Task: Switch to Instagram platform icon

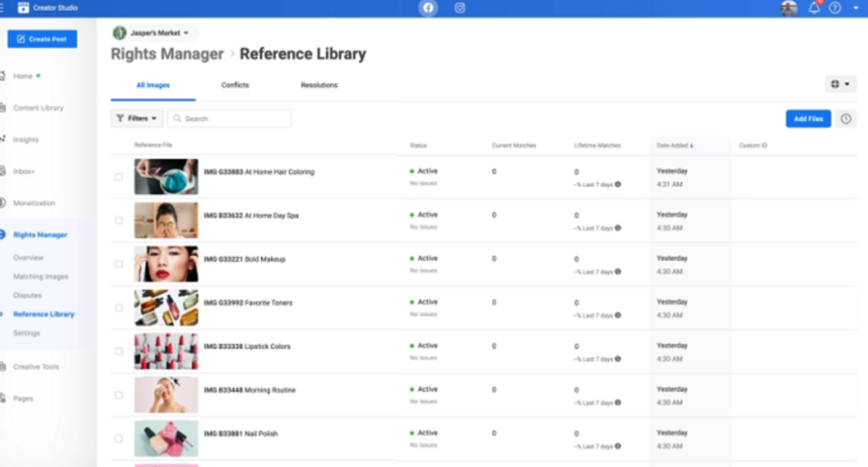Action: click(460, 8)
